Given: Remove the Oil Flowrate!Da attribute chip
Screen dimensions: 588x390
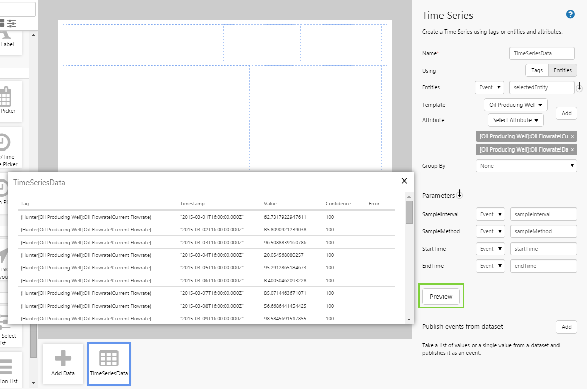Looking at the screenshot, I should click(572, 150).
